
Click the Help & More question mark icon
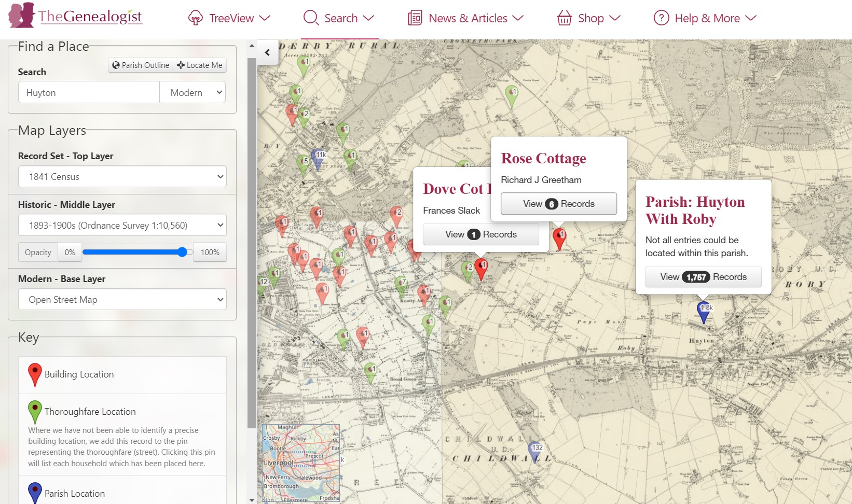[661, 18]
